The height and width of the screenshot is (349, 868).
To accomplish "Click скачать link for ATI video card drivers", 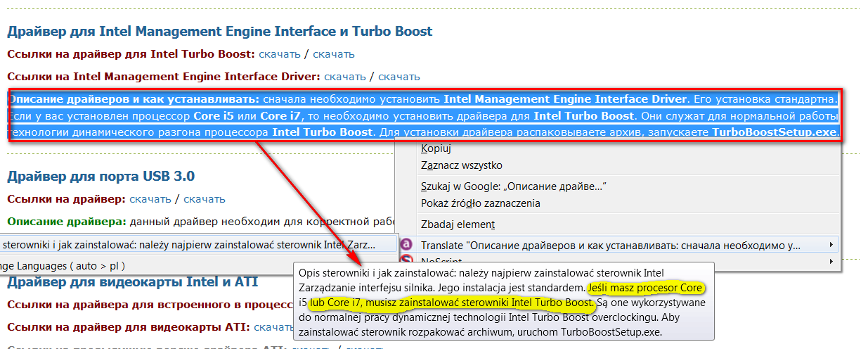I will 274,327.
